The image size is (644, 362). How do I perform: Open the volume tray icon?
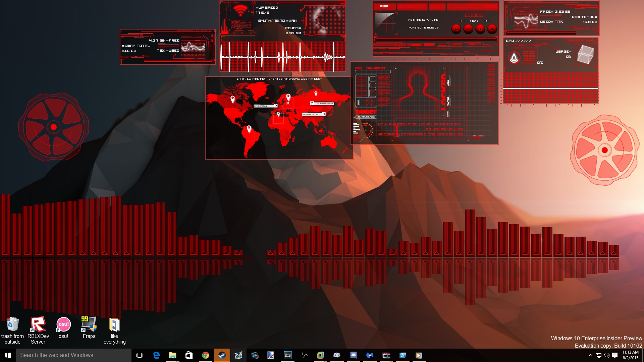[606, 355]
